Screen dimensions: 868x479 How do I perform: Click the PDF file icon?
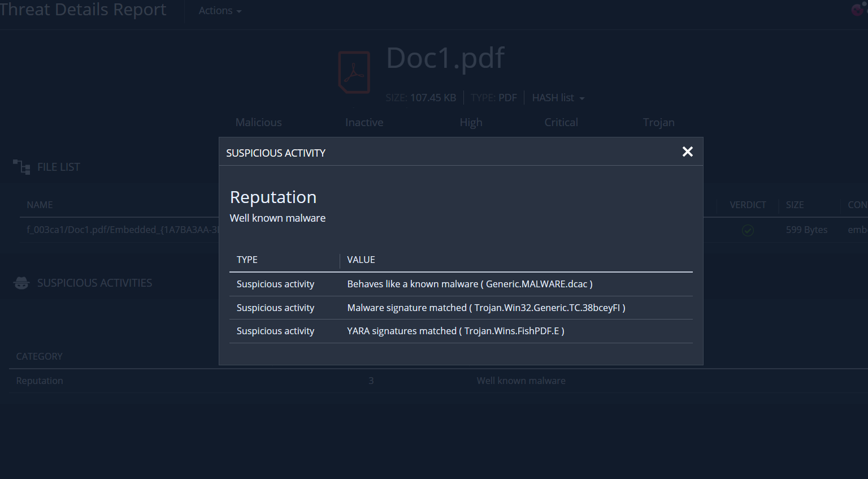click(354, 72)
